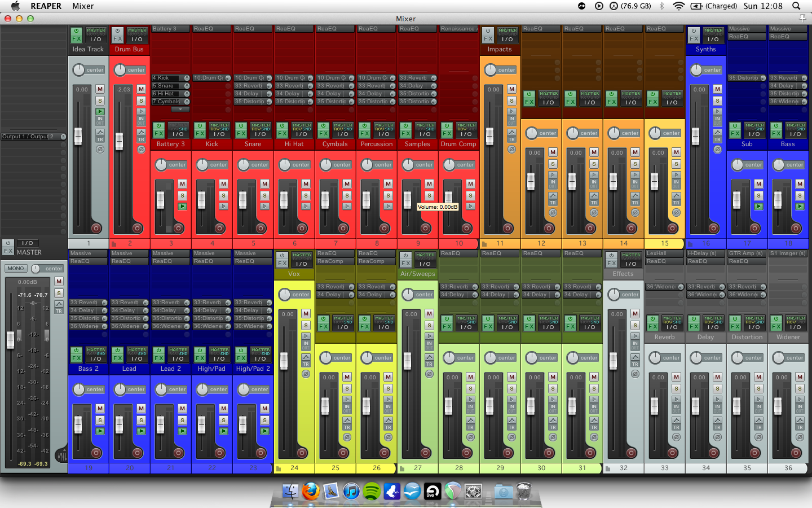Image resolution: width=812 pixels, height=508 pixels.
Task: Open the FX chain for Idea Track
Action: tap(76, 38)
